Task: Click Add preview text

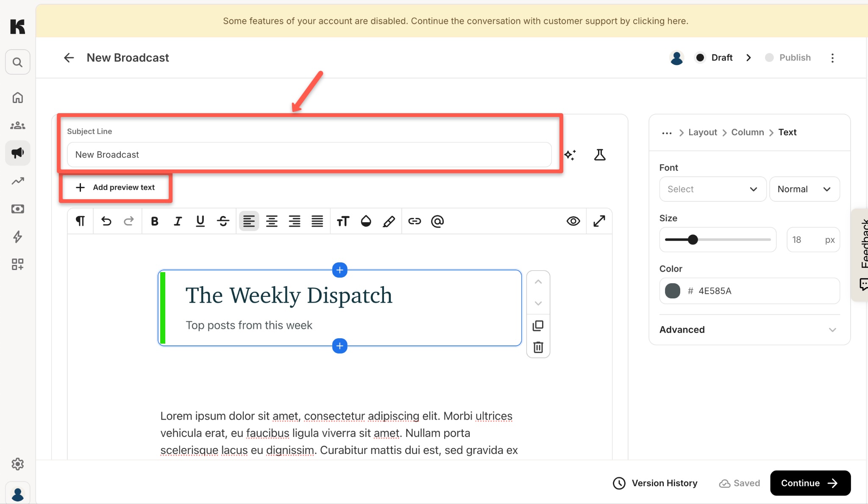Action: pos(115,187)
